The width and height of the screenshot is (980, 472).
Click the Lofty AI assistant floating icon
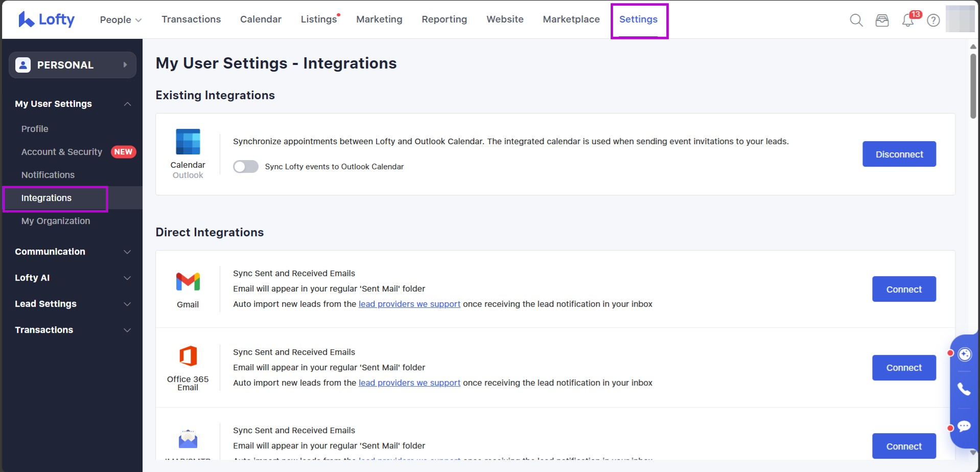(964, 354)
